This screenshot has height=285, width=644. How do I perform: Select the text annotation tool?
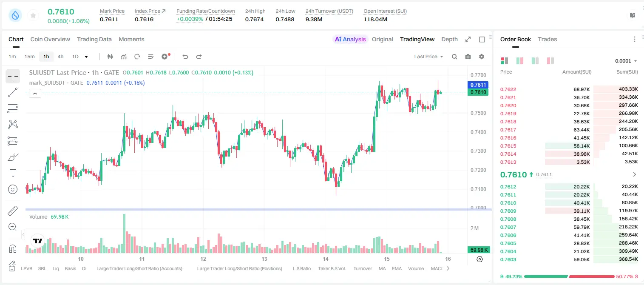(x=13, y=173)
